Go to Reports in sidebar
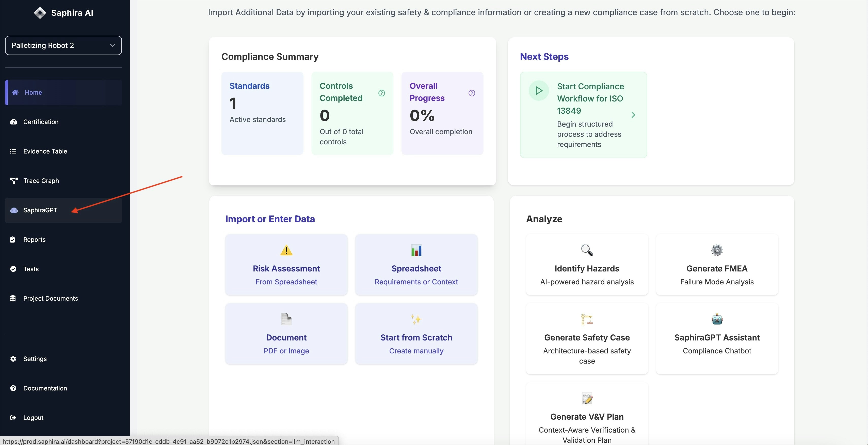 (x=34, y=240)
